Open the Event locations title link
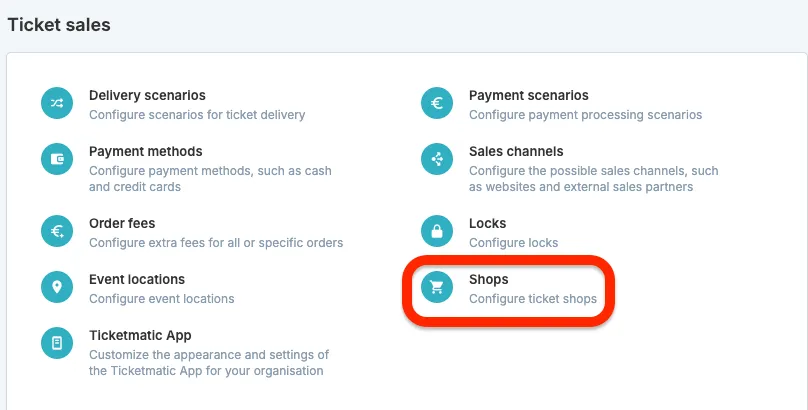The height and width of the screenshot is (410, 808). [137, 279]
